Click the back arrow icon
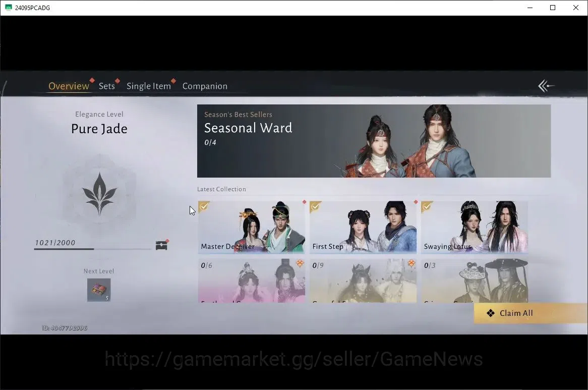This screenshot has width=588, height=390. click(546, 86)
